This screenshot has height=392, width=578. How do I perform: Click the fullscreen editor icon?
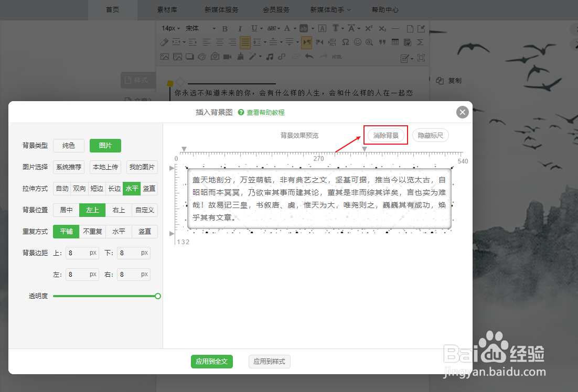click(x=421, y=58)
